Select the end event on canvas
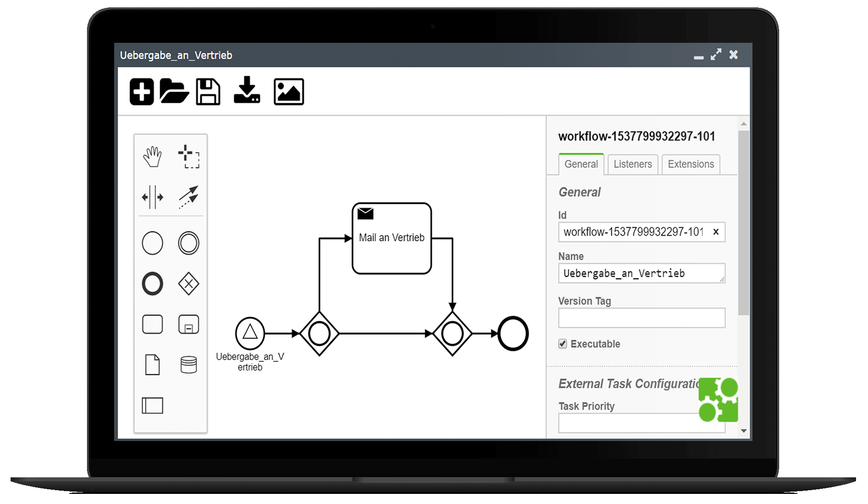 [513, 333]
